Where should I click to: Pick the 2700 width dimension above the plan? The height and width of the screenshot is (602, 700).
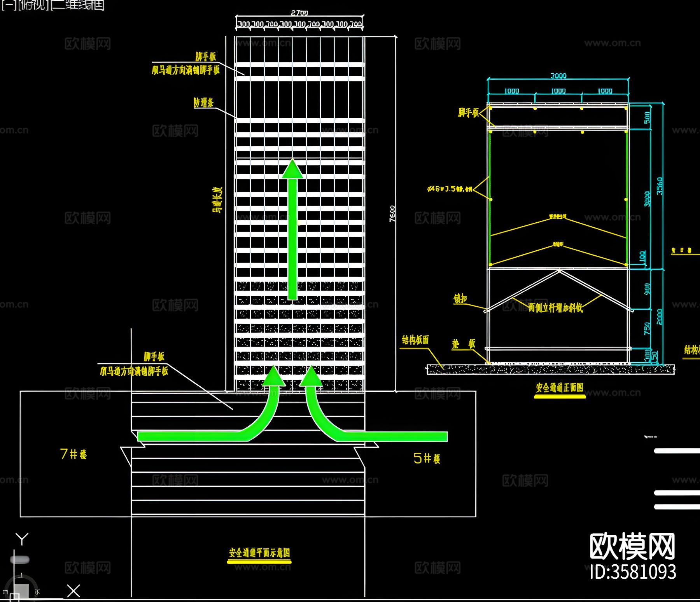tap(299, 13)
